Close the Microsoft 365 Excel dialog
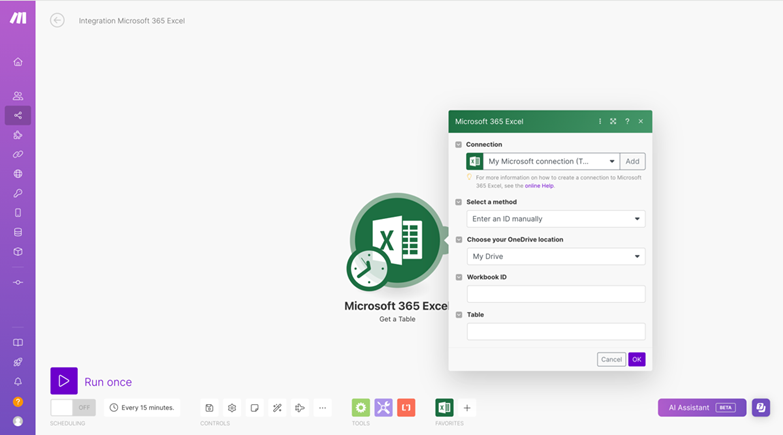783x435 pixels. coord(641,121)
